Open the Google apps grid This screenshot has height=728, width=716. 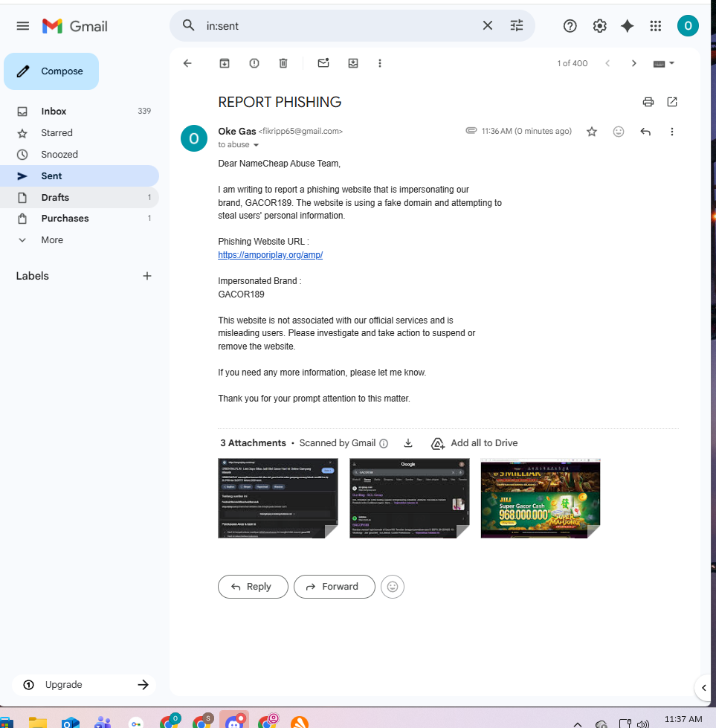656,26
